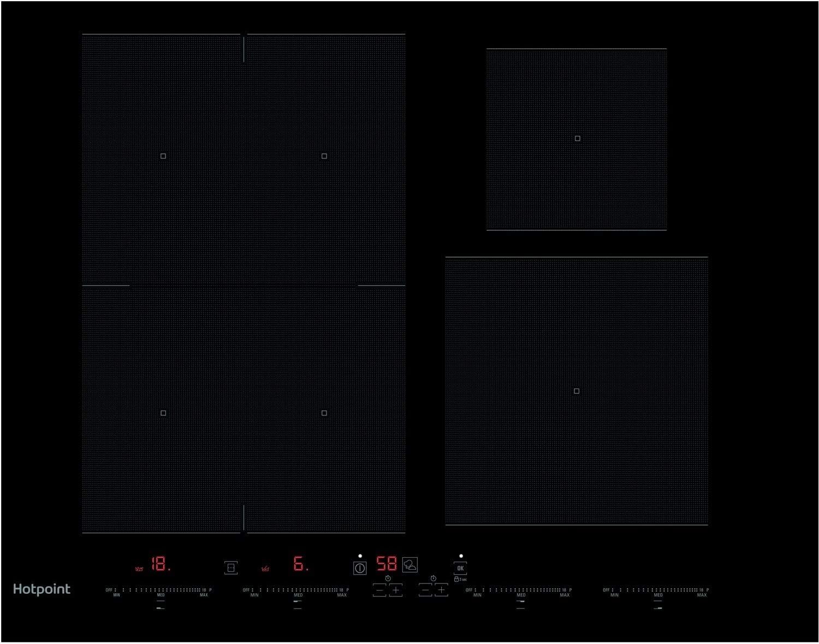Select P boost on slider under 6 display
The height and width of the screenshot is (644, 819).
pyautogui.click(x=347, y=590)
